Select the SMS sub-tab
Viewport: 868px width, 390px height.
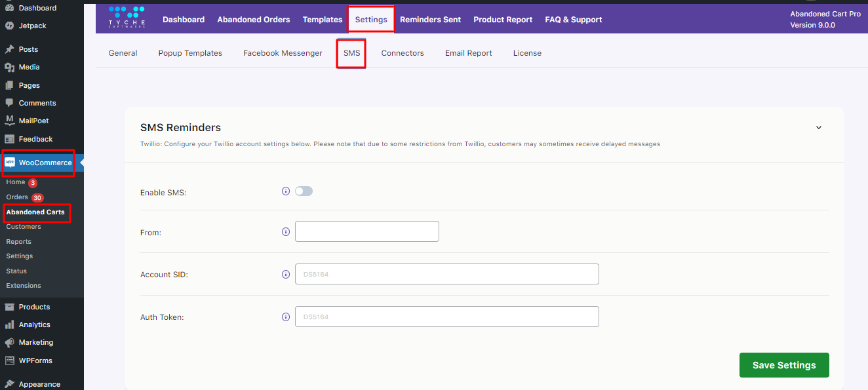click(x=352, y=53)
